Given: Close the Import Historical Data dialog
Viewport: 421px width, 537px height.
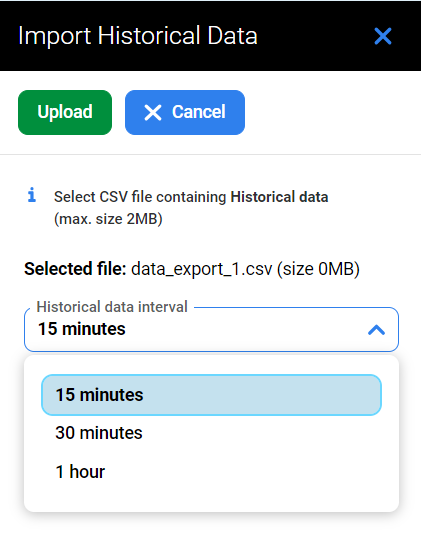Looking at the screenshot, I should pos(383,36).
